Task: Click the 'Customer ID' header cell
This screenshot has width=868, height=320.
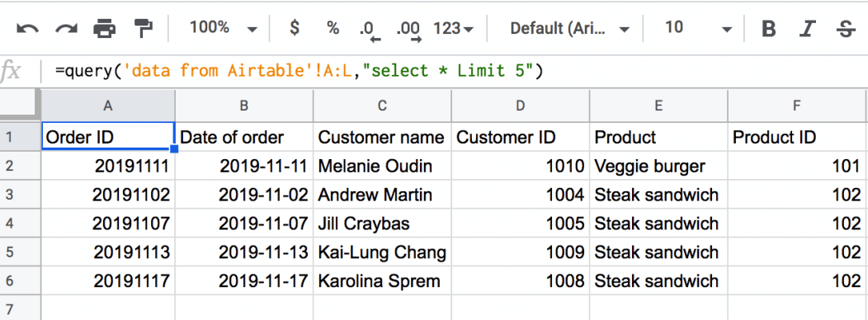Action: [521, 137]
